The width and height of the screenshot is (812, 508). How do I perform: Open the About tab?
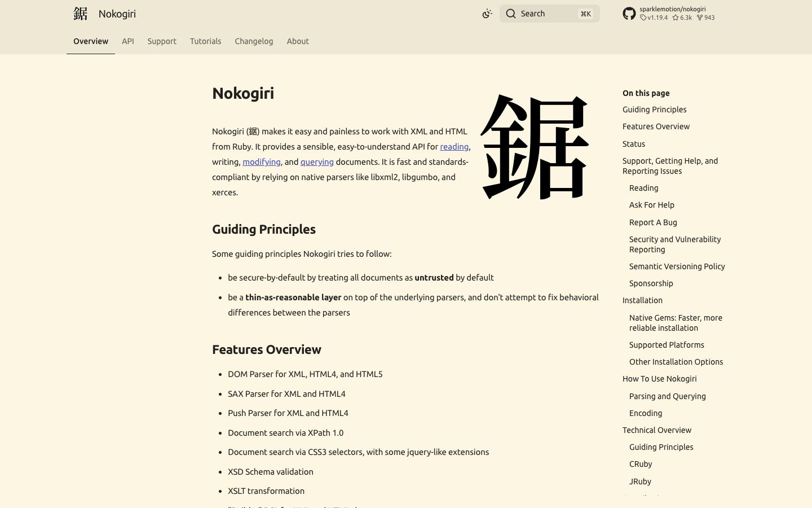[298, 41]
